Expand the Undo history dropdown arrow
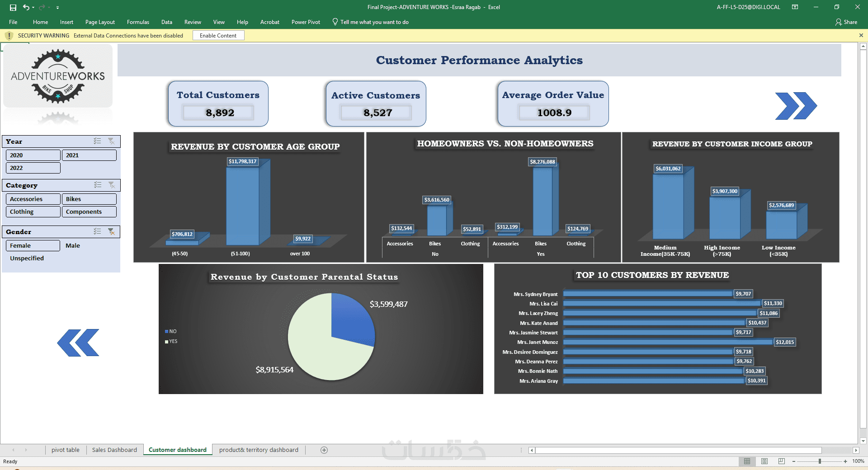This screenshot has height=470, width=868. tap(33, 8)
